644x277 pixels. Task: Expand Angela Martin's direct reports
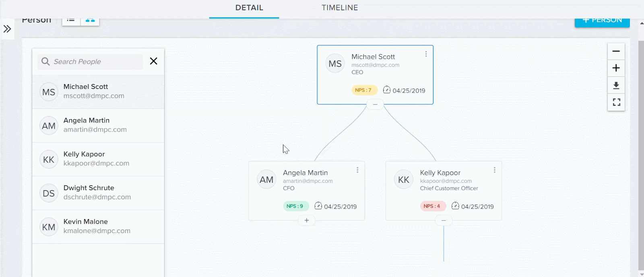coord(307,221)
